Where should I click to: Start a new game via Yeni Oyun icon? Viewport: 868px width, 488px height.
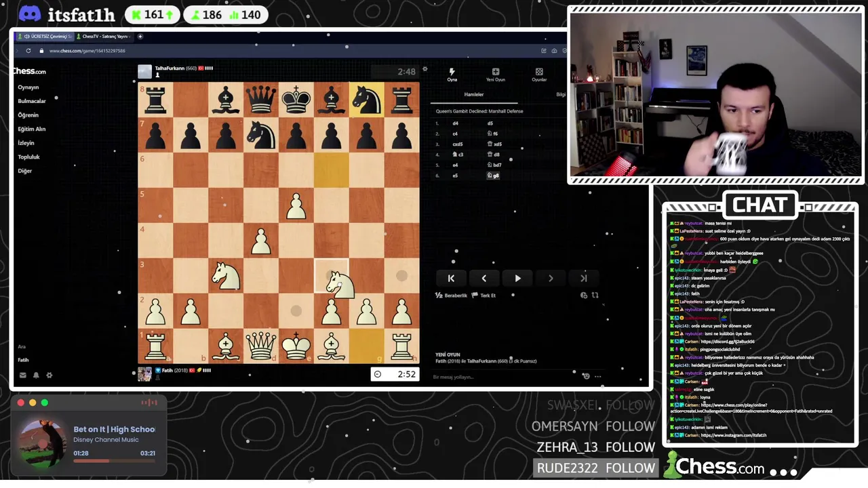point(495,71)
